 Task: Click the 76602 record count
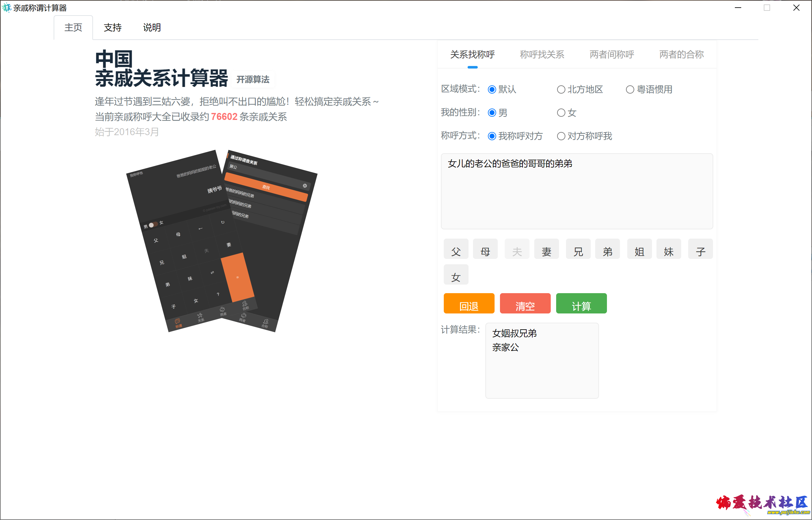(224, 117)
